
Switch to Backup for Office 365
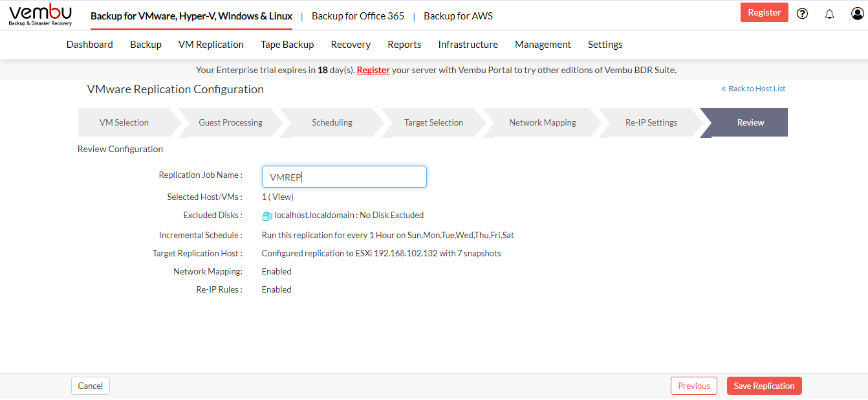[x=358, y=16]
